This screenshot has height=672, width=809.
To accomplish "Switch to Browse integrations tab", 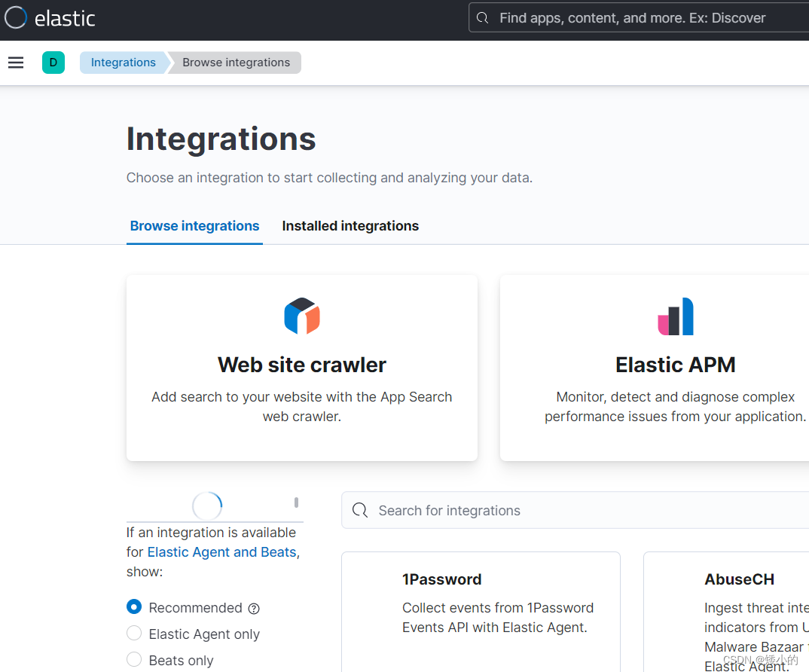I will 194,226.
